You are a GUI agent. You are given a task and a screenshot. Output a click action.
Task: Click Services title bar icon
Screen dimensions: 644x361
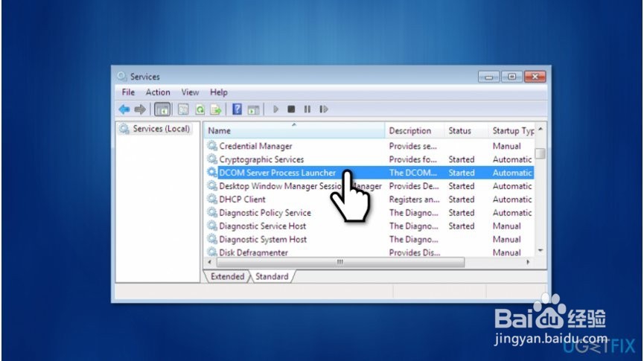click(121, 77)
